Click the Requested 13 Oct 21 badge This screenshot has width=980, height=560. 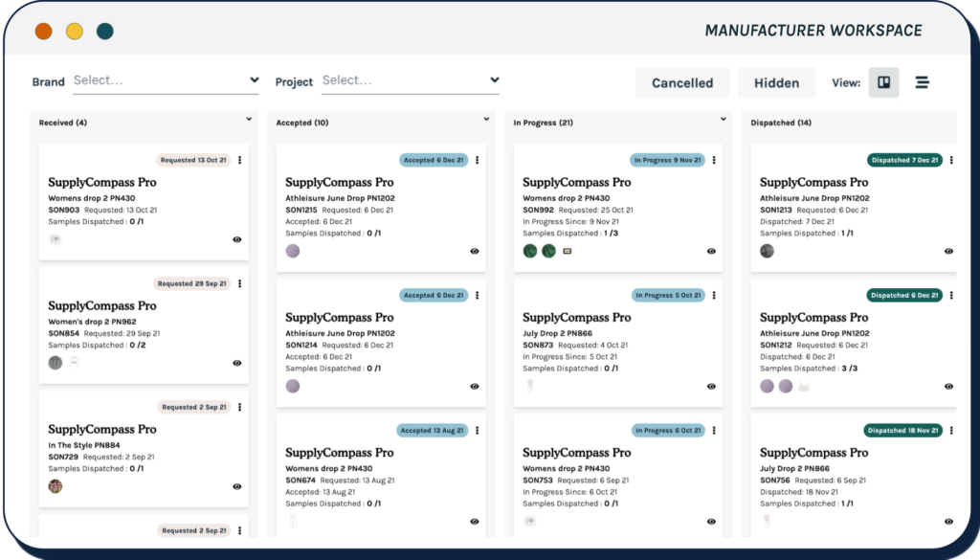coord(193,160)
